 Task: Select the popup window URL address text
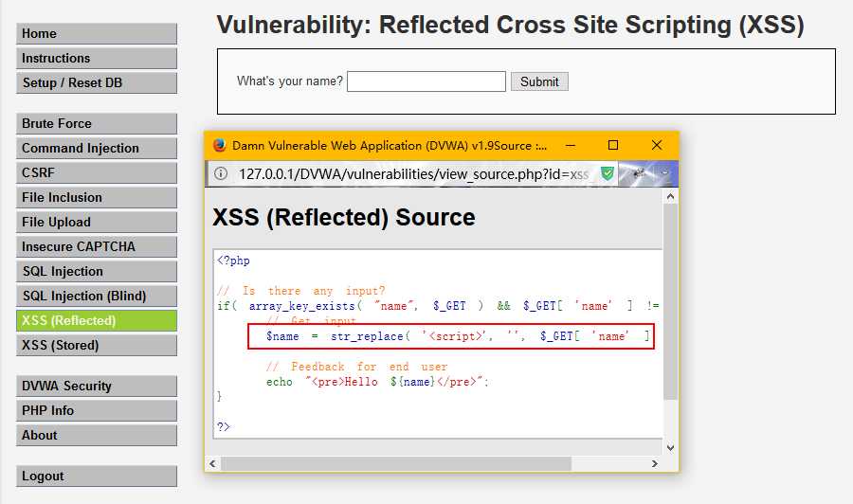(x=413, y=174)
